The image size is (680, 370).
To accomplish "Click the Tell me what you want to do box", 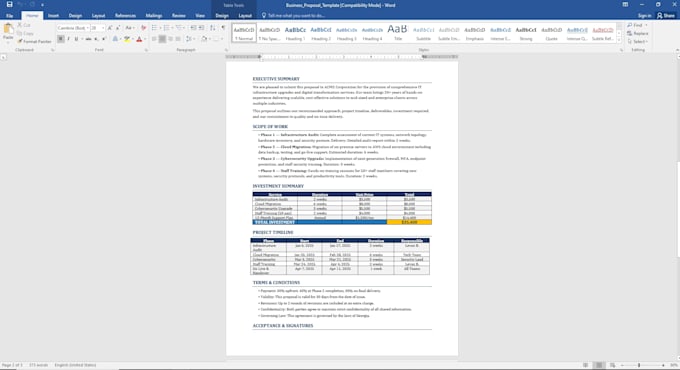I will pyautogui.click(x=293, y=16).
